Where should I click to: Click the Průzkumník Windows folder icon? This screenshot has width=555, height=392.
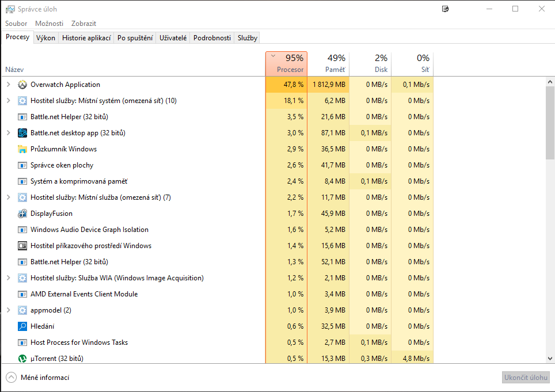pyautogui.click(x=22, y=149)
